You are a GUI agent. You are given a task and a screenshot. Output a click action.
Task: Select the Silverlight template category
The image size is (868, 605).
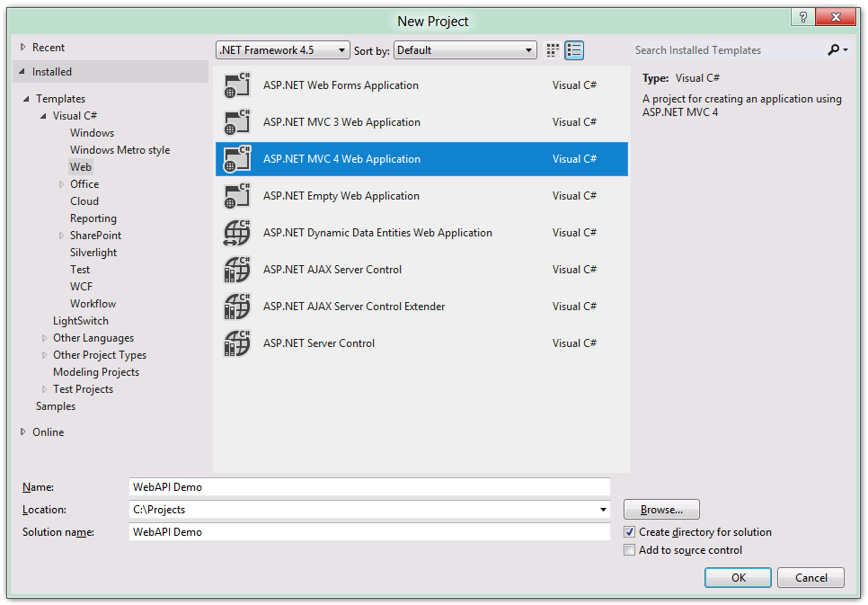pos(93,253)
